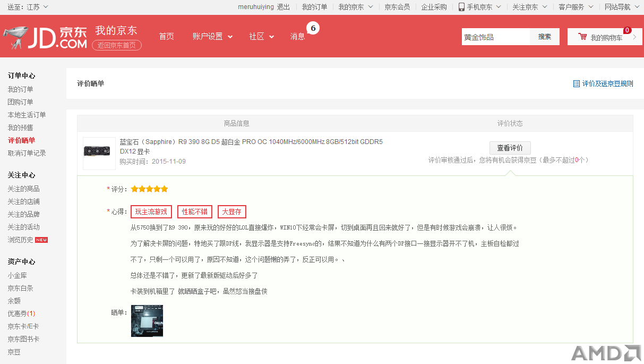Click the NEW badge next to 浏览历史
Screen dimensions: 644x364
[x=41, y=240]
